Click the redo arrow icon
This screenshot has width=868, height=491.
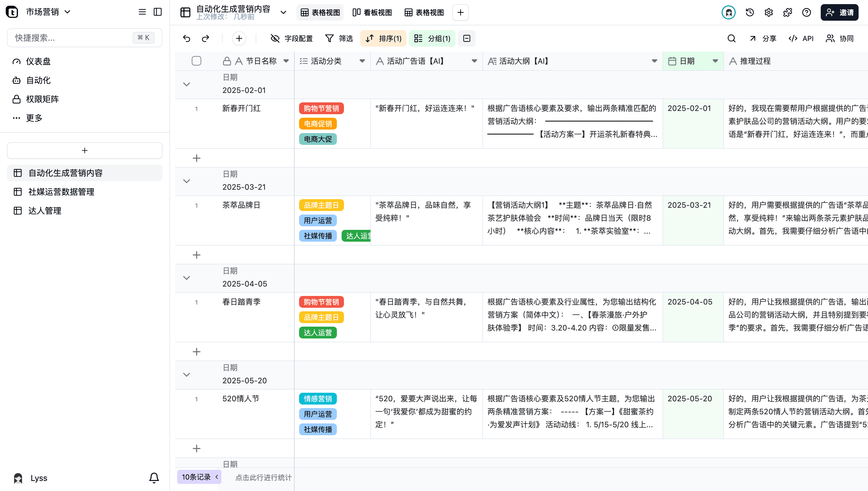click(205, 38)
